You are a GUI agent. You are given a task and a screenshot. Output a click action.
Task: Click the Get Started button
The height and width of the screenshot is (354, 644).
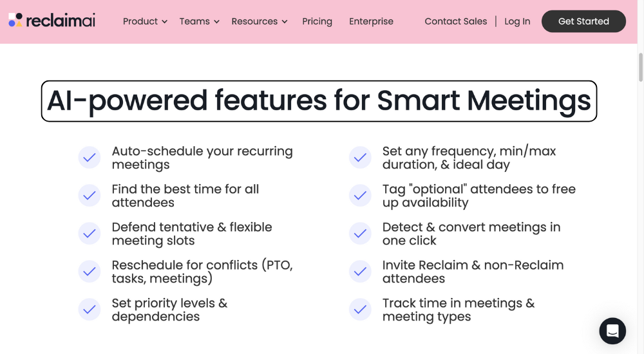tap(583, 21)
